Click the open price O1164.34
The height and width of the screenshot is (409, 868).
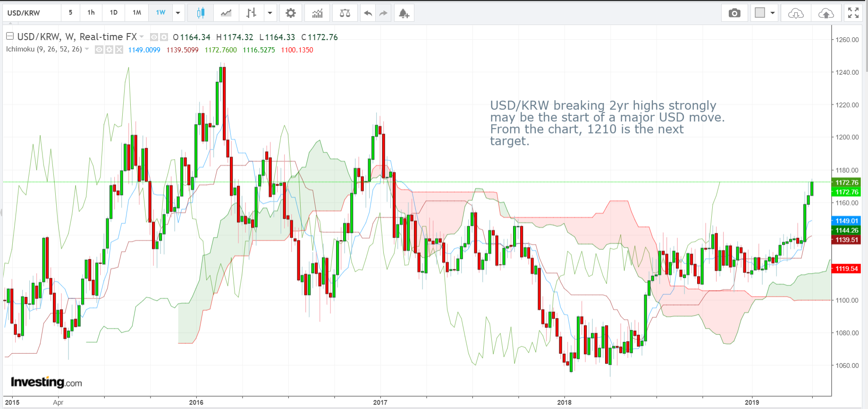click(192, 37)
